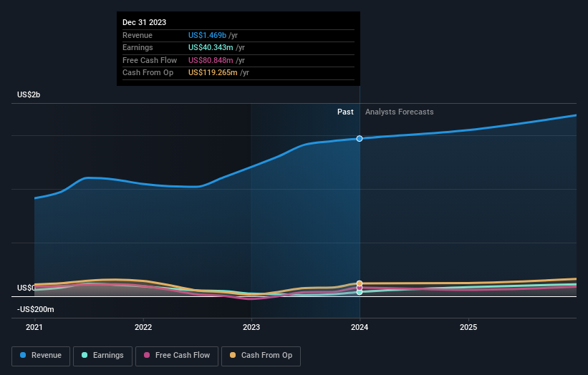The image size is (588, 375).
Task: Click the Cash From Op label in tooltip
Action: click(x=148, y=73)
